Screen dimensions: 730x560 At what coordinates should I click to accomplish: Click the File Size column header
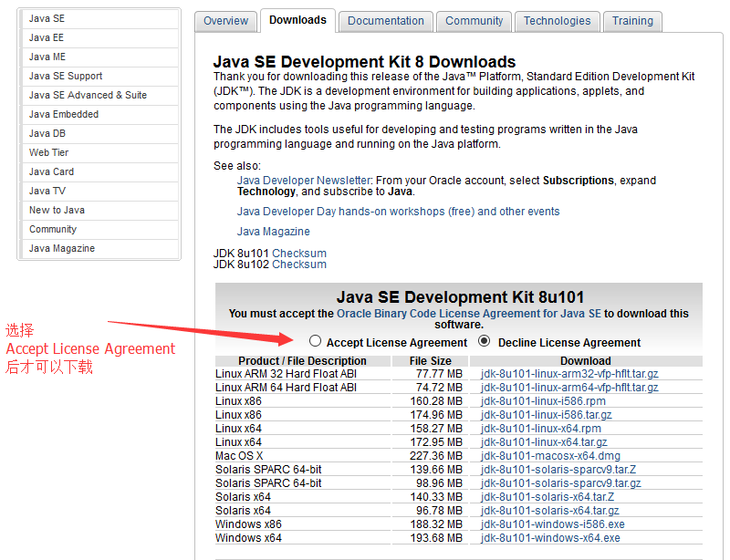click(x=430, y=361)
